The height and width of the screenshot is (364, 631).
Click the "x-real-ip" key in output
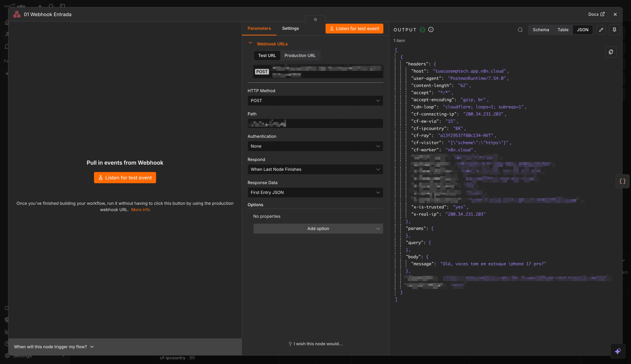pyautogui.click(x=426, y=214)
